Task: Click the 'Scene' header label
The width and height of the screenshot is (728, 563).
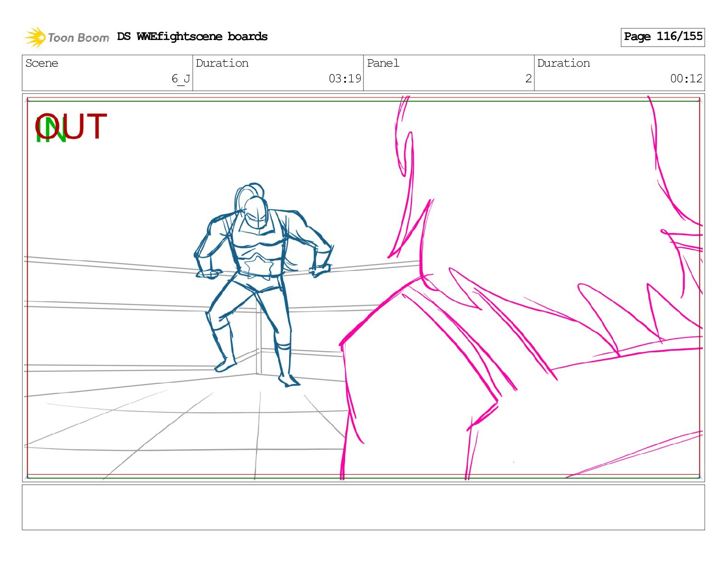Action: coord(42,63)
